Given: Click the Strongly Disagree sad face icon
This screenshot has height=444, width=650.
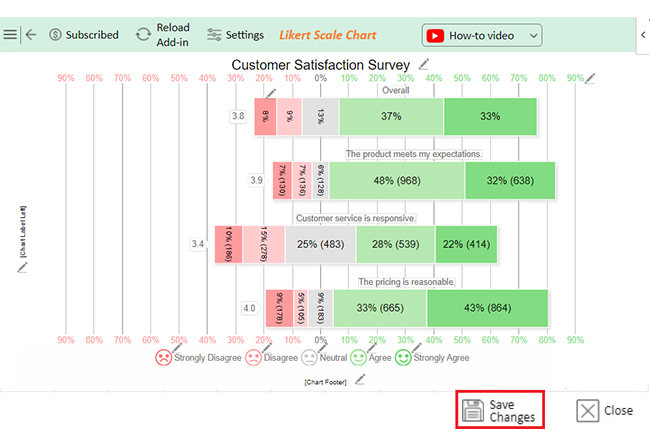Looking at the screenshot, I should [163, 357].
